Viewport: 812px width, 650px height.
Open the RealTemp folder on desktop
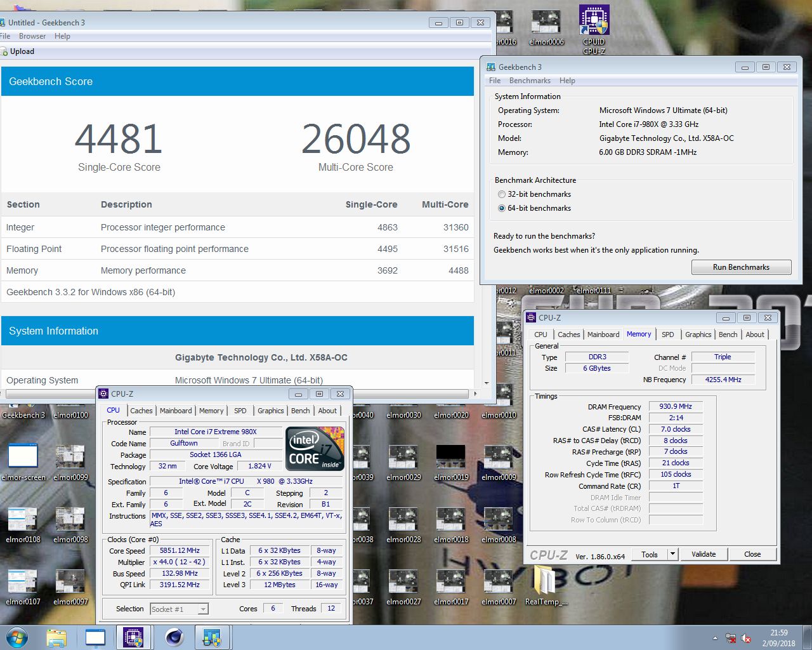click(546, 585)
